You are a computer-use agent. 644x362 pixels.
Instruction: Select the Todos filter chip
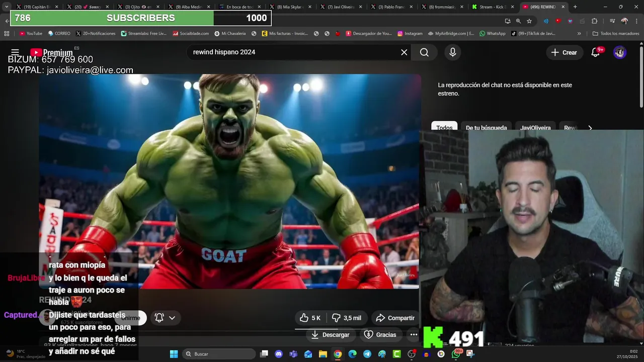coord(444,127)
